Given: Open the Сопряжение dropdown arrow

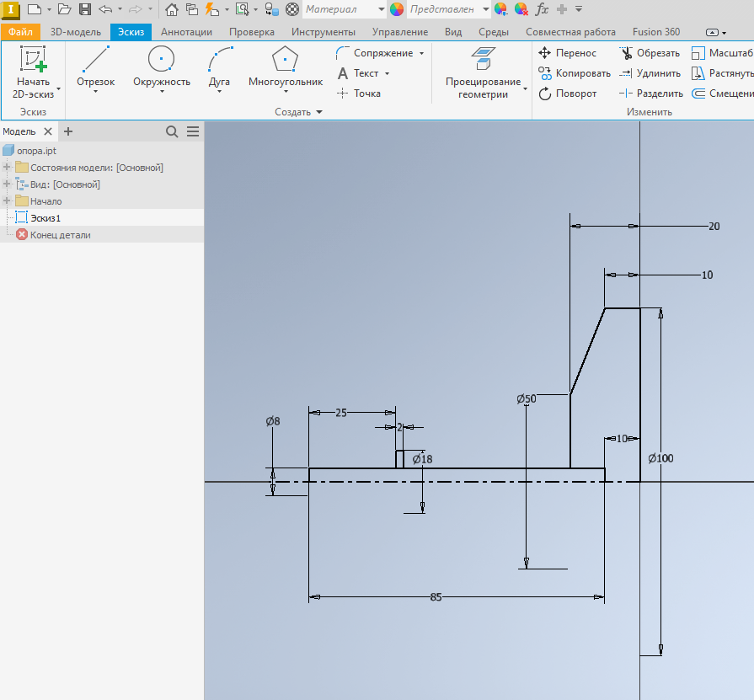Looking at the screenshot, I should point(422,53).
